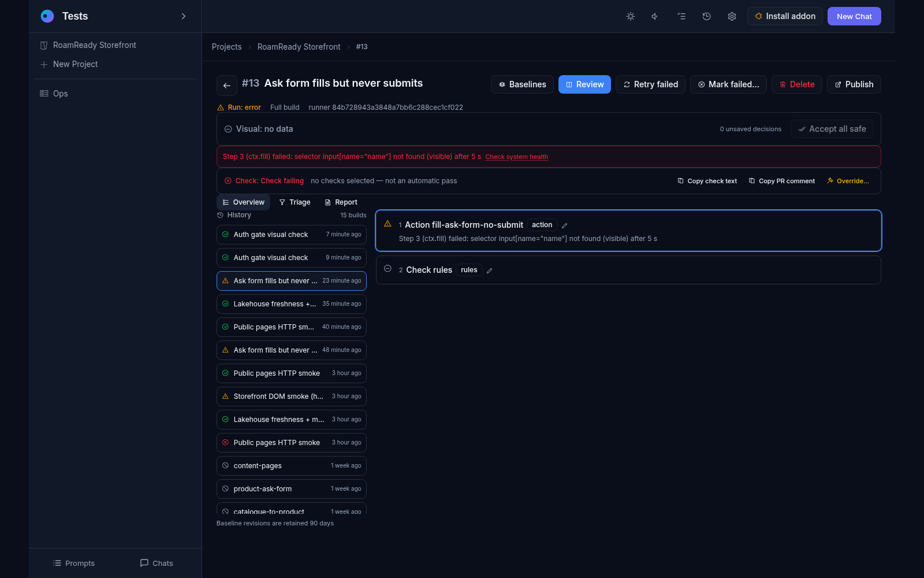The image size is (924, 578).
Task: Edit the Check rules step pencil icon
Action: [x=489, y=271]
